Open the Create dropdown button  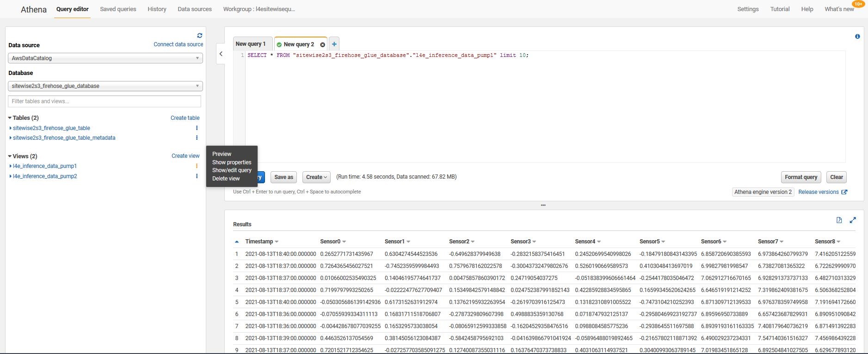[316, 177]
